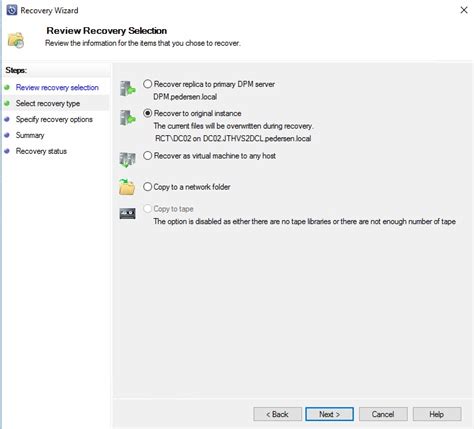Click the DPM.pedersen.local server name
This screenshot has width=474, height=429.
(x=185, y=97)
